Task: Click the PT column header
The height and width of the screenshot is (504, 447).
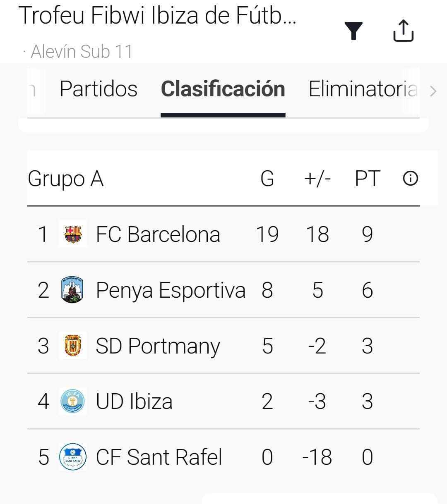Action: 367,179
